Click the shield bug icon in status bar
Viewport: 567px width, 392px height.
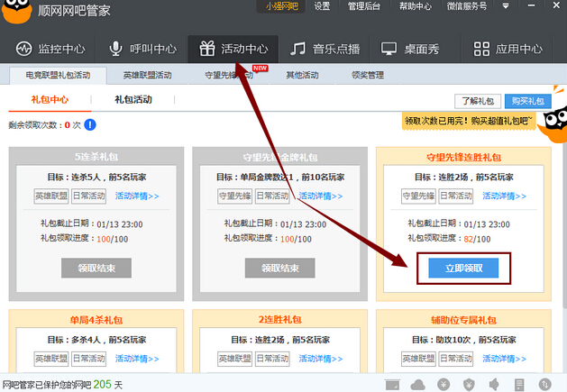469,385
